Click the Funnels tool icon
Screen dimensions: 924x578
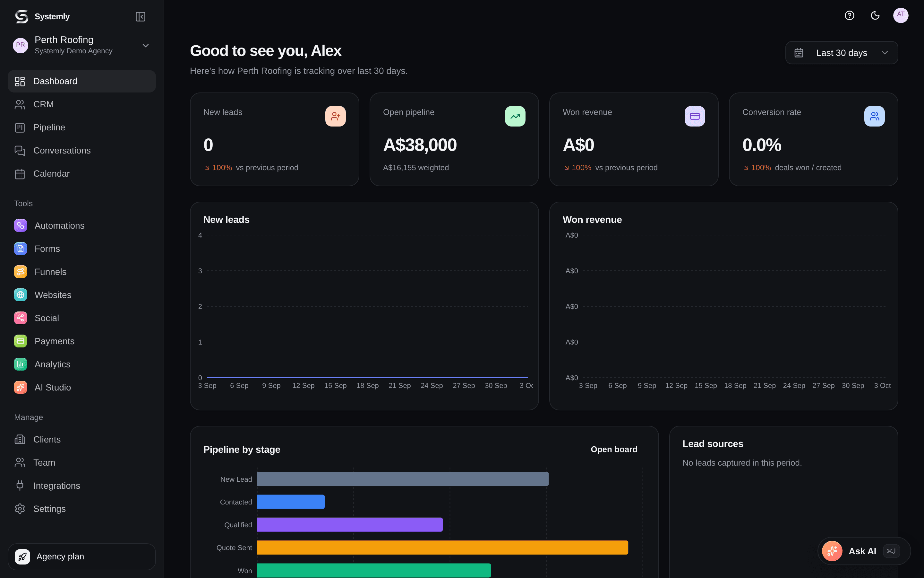tap(21, 272)
